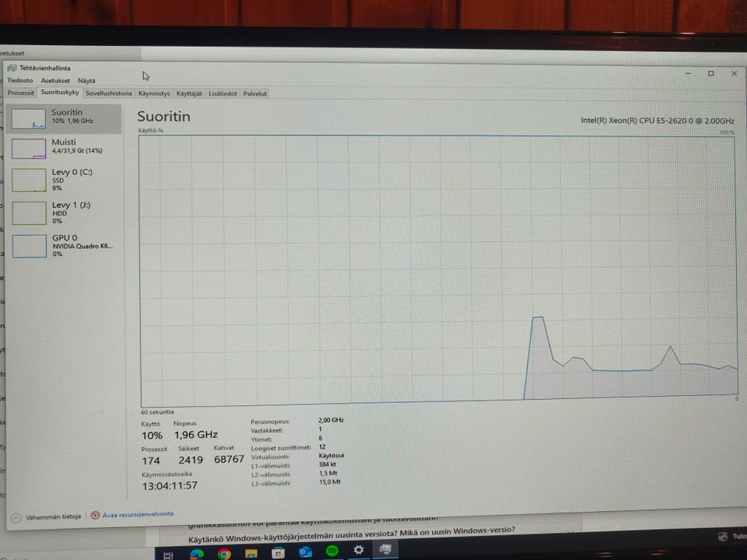Switch to the Palvelut tab
Viewport: 747px width, 560px height.
[x=255, y=93]
